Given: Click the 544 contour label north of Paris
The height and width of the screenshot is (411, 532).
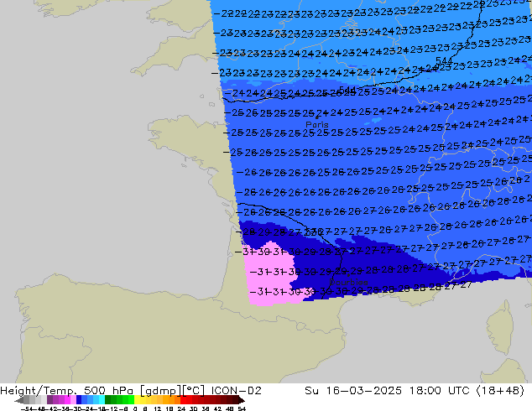Looking at the screenshot, I should pyautogui.click(x=347, y=90).
